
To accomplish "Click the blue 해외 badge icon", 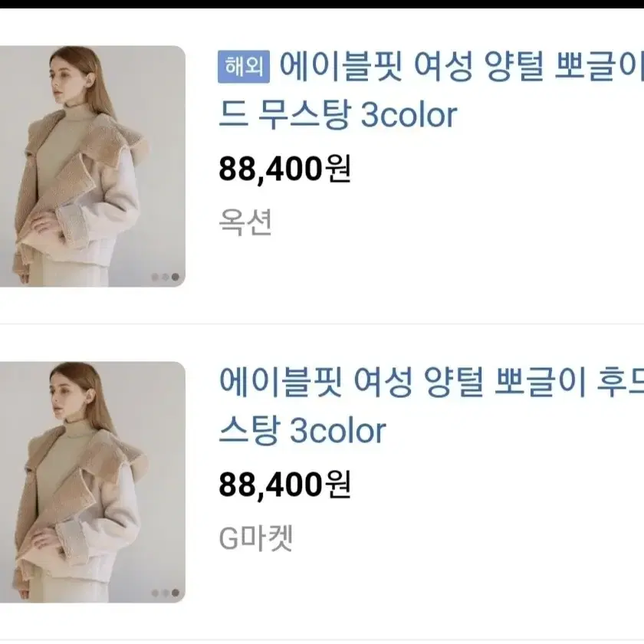I will pos(244,67).
